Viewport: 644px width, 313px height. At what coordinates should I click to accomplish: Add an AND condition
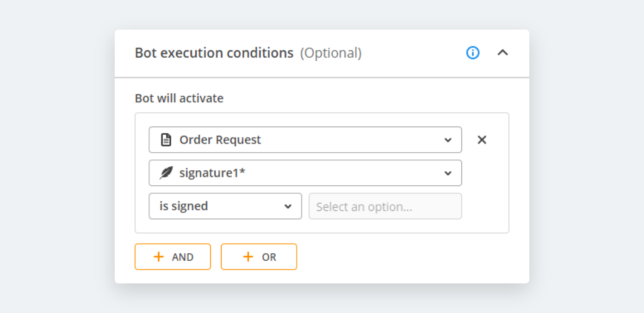[173, 257]
